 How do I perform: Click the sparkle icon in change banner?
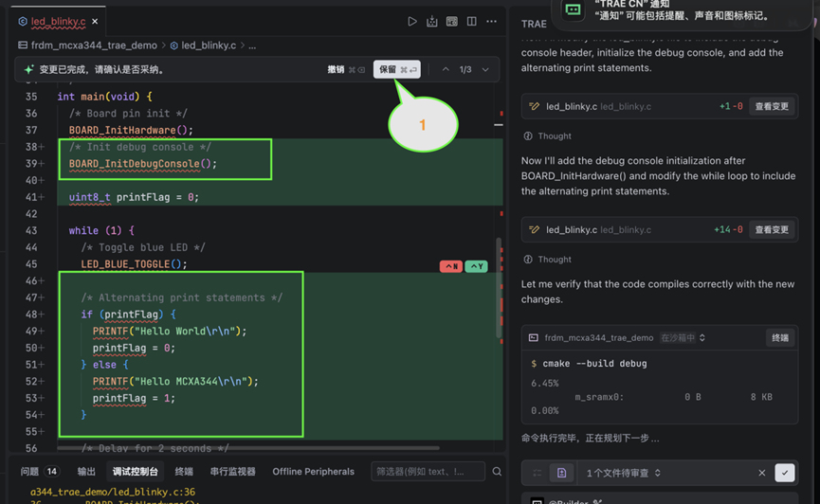tap(28, 69)
